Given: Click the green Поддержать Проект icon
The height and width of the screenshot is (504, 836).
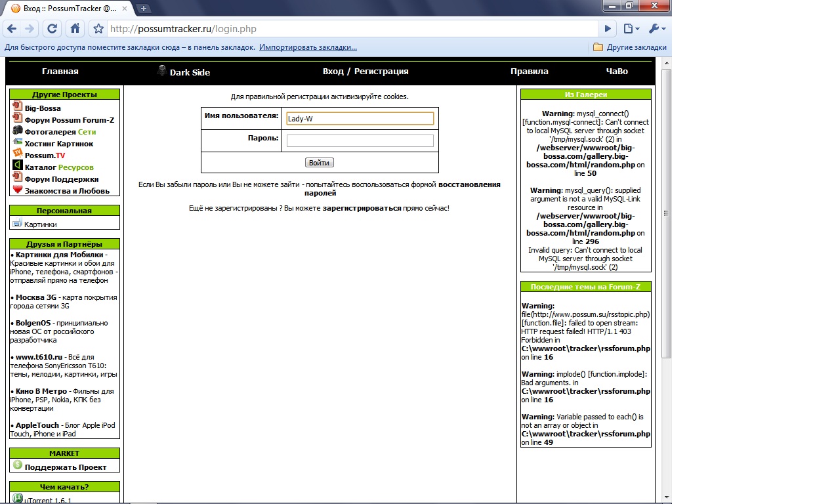Looking at the screenshot, I should click(18, 465).
